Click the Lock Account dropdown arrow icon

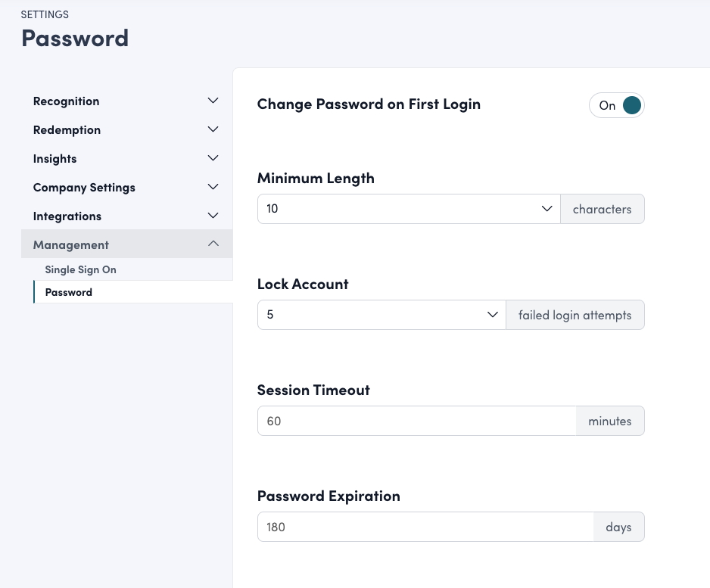[493, 315]
